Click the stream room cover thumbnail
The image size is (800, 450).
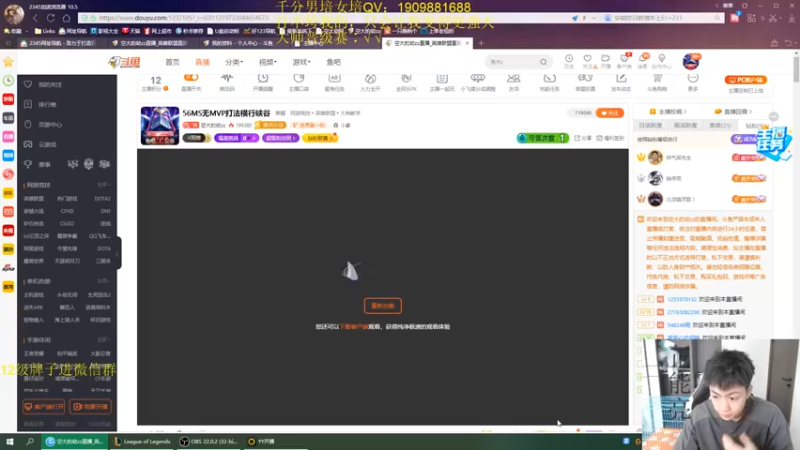pos(160,126)
